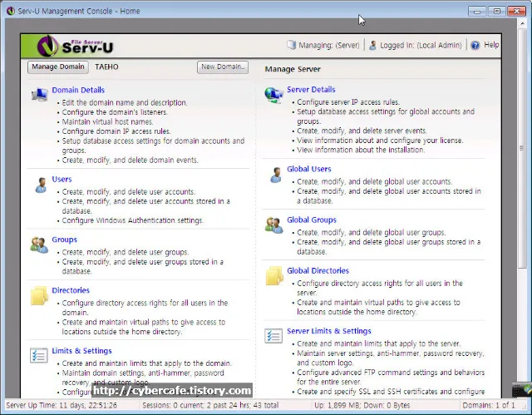This screenshot has width=532, height=415.
Task: Click the Directories folder icon
Action: [x=39, y=296]
